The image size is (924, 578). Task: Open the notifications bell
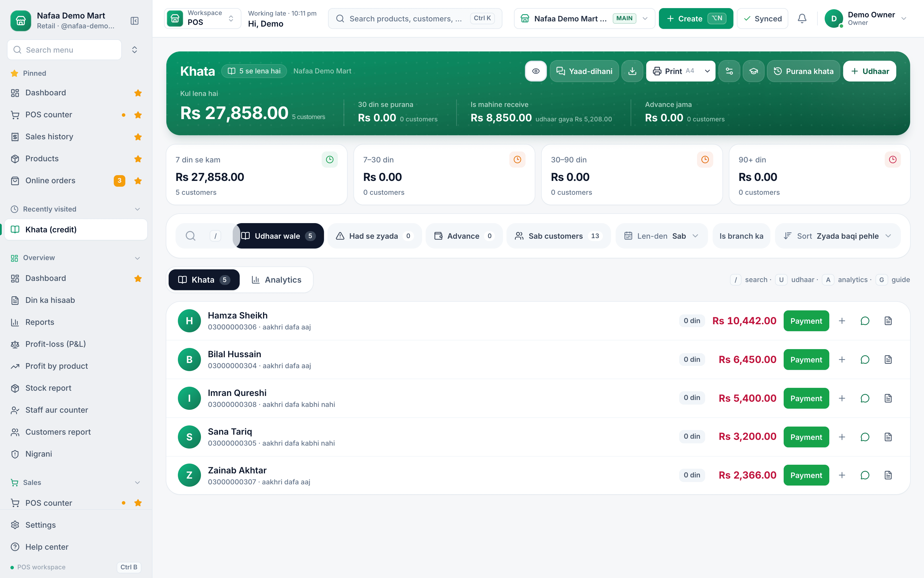pyautogui.click(x=802, y=18)
